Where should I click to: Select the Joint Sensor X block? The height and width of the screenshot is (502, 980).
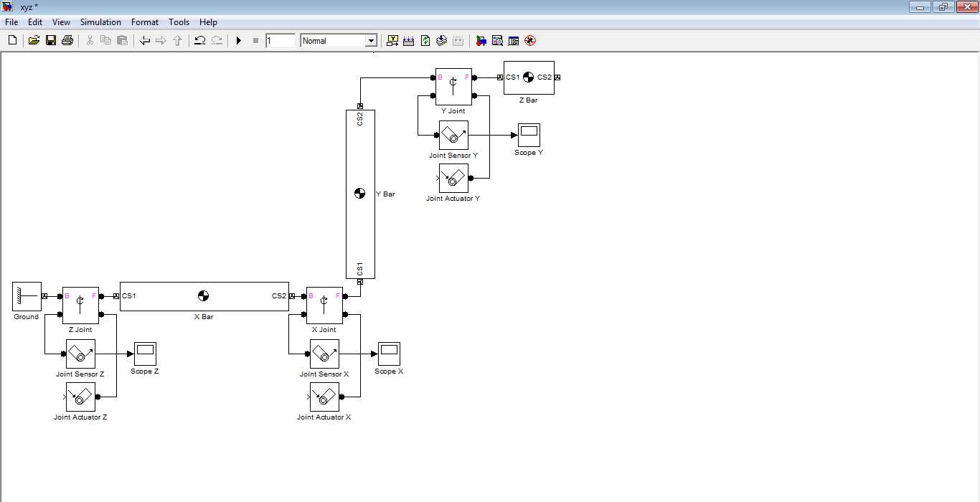click(324, 353)
